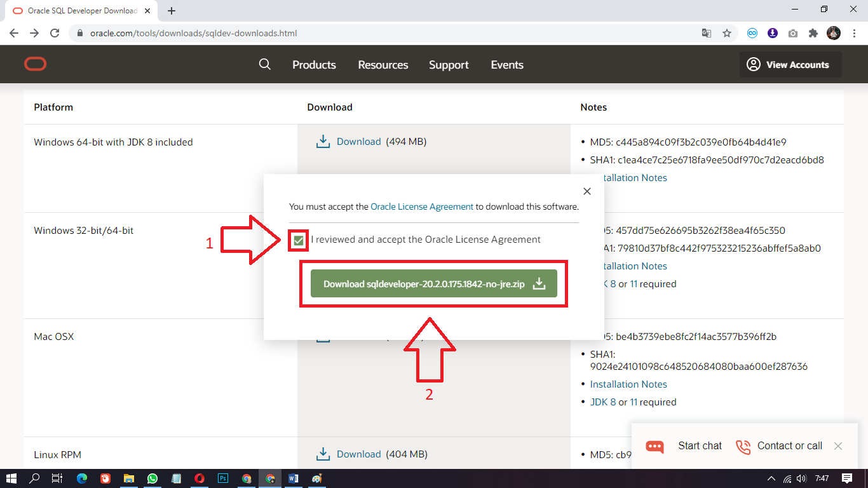Open the Products menu

pos(314,64)
